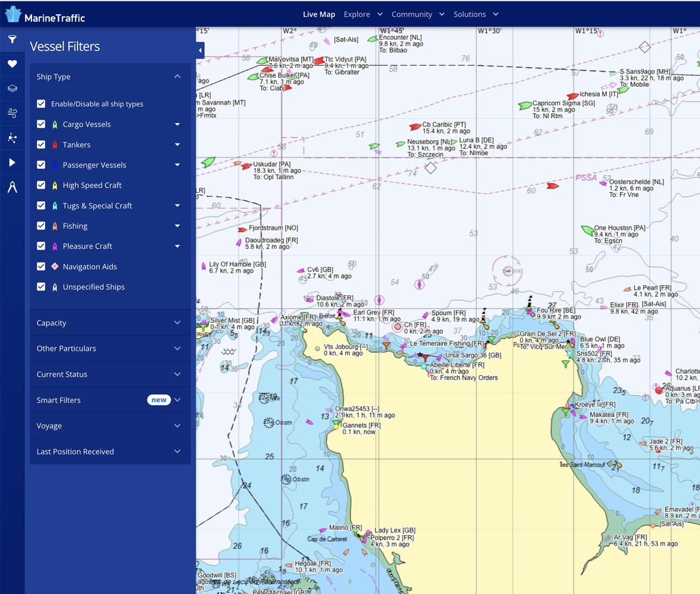Image resolution: width=700 pixels, height=594 pixels.
Task: Open the map layers icon in sidebar
Action: click(x=12, y=88)
